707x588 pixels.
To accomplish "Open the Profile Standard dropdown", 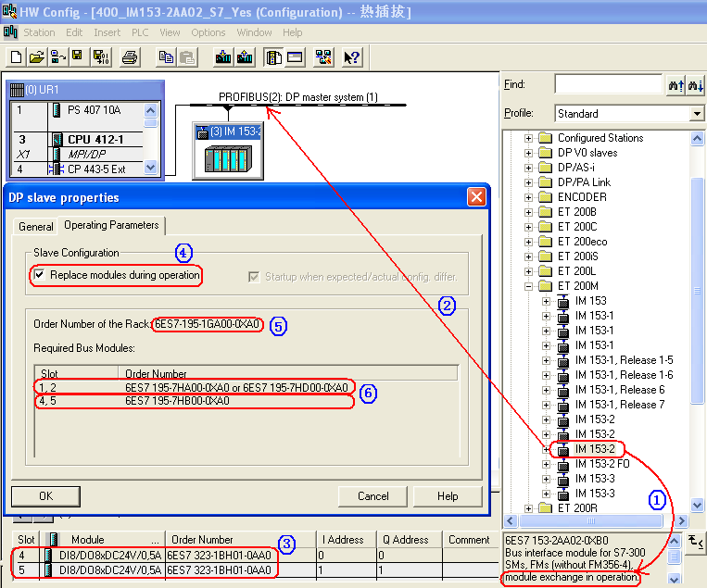I will (x=697, y=114).
